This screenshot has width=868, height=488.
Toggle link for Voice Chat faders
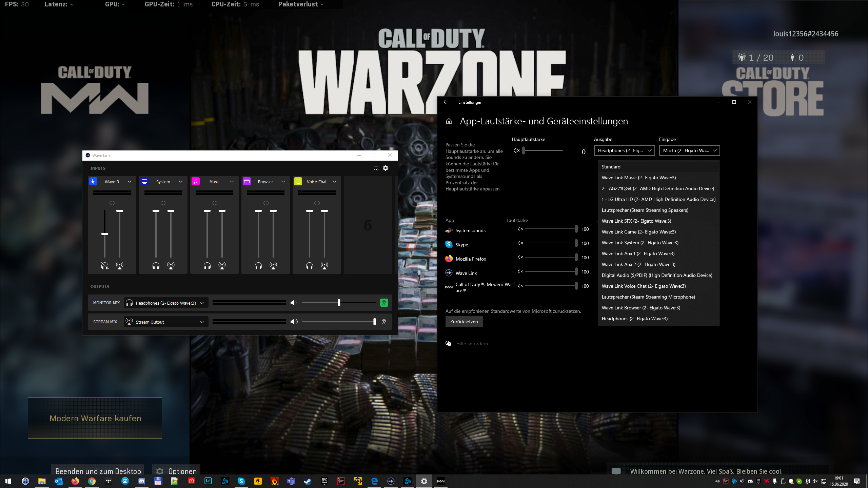tap(317, 203)
